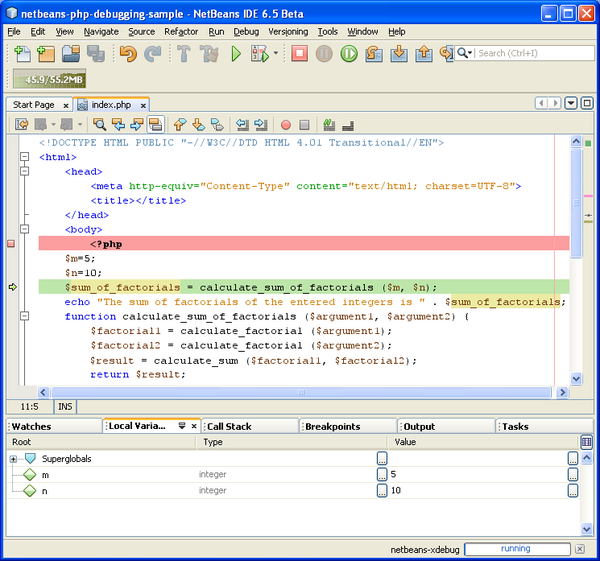The height and width of the screenshot is (561, 600).
Task: Open the Debug menu
Action: click(x=246, y=31)
